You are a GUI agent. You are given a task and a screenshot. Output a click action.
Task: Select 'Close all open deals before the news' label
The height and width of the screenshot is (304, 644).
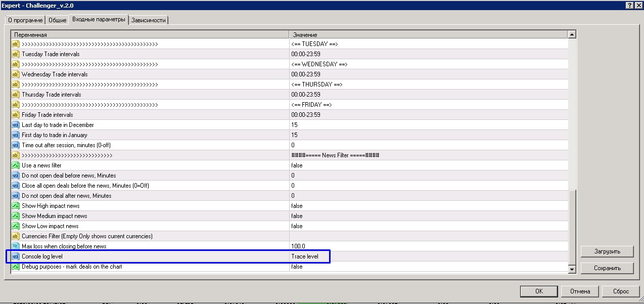pyautogui.click(x=85, y=186)
